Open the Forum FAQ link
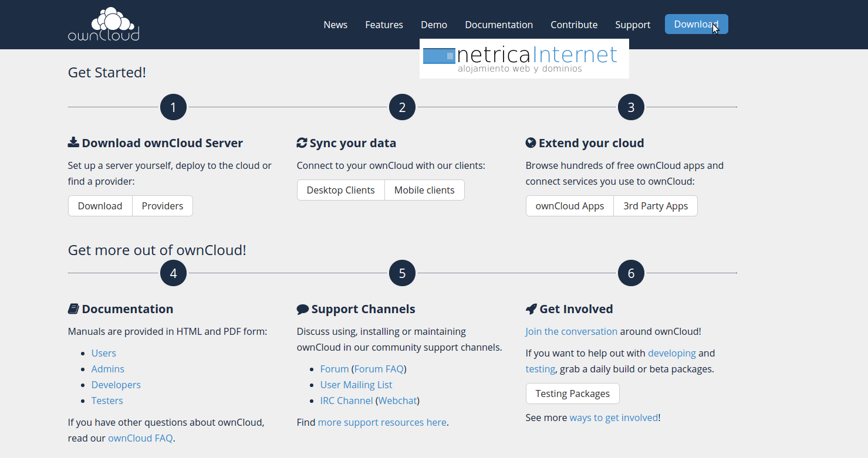Screen dimensions: 868x458 (379, 369)
